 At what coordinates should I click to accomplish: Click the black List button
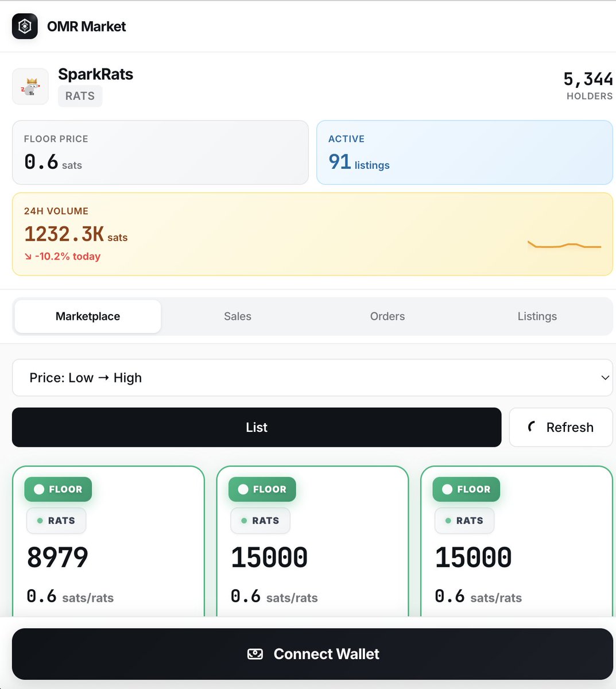pos(257,427)
